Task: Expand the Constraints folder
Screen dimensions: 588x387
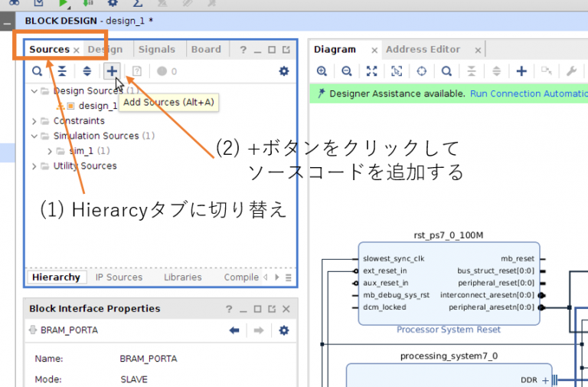Action: coord(34,121)
